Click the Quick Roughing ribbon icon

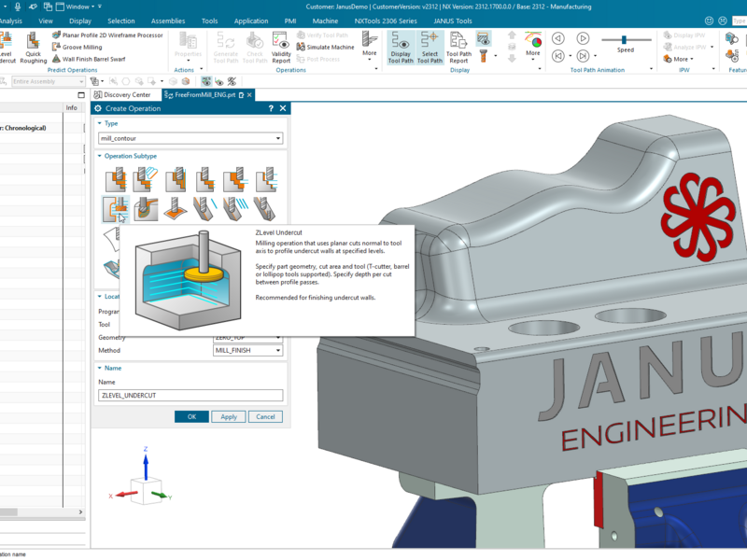click(34, 48)
